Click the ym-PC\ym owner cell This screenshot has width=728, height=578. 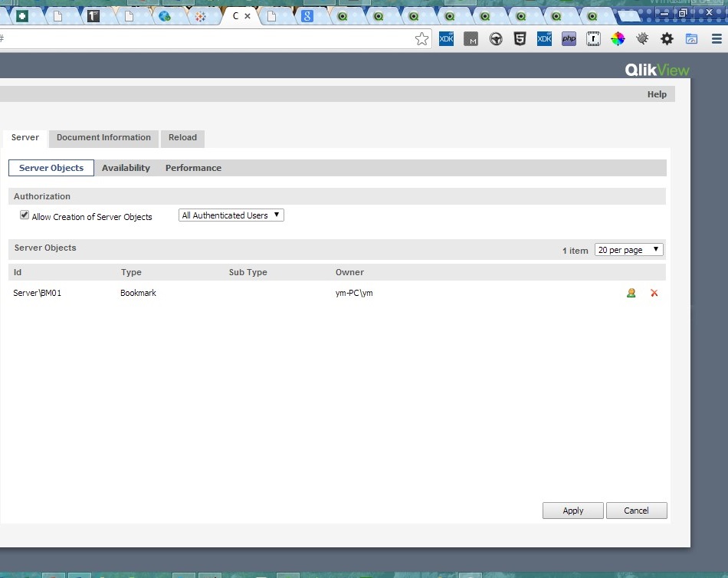[354, 293]
